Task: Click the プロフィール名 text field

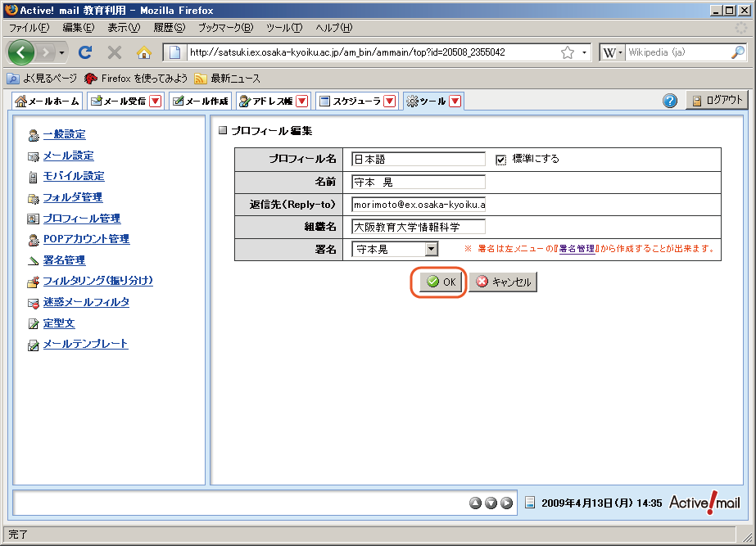Action: click(x=419, y=160)
